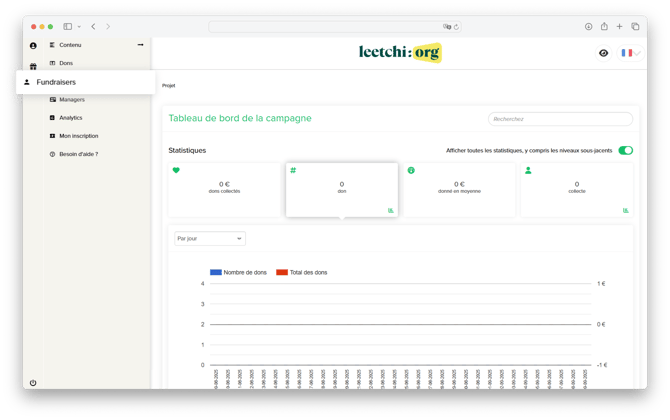The width and height of the screenshot is (670, 420).
Task: Go forward in browser history
Action: [x=108, y=26]
